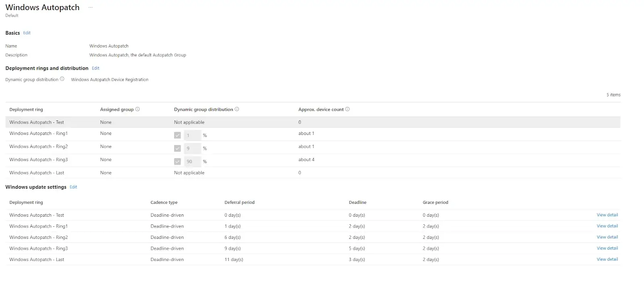The width and height of the screenshot is (644, 288).
Task: Click Name value 'Windows Autopatch'
Action: pos(109,46)
